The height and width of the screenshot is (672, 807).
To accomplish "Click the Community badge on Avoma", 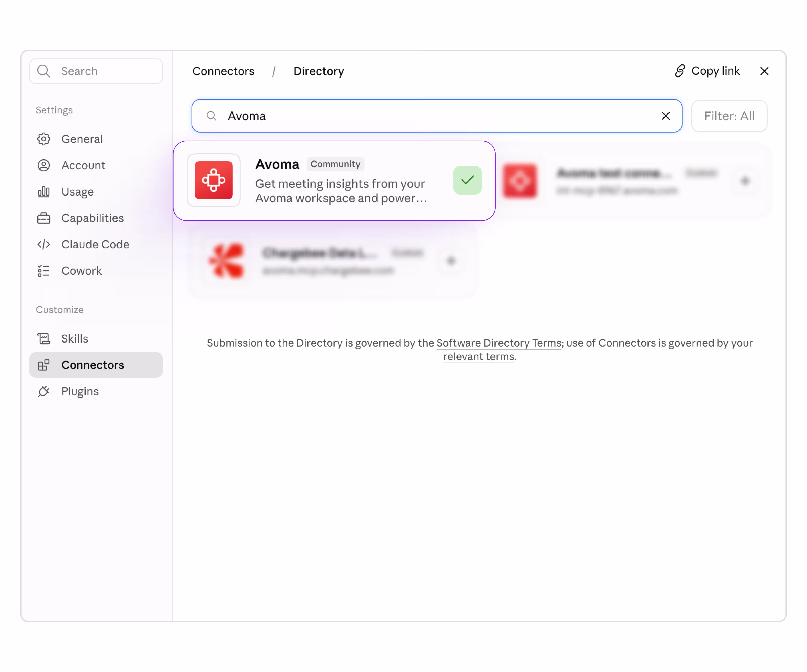I will pos(336,164).
